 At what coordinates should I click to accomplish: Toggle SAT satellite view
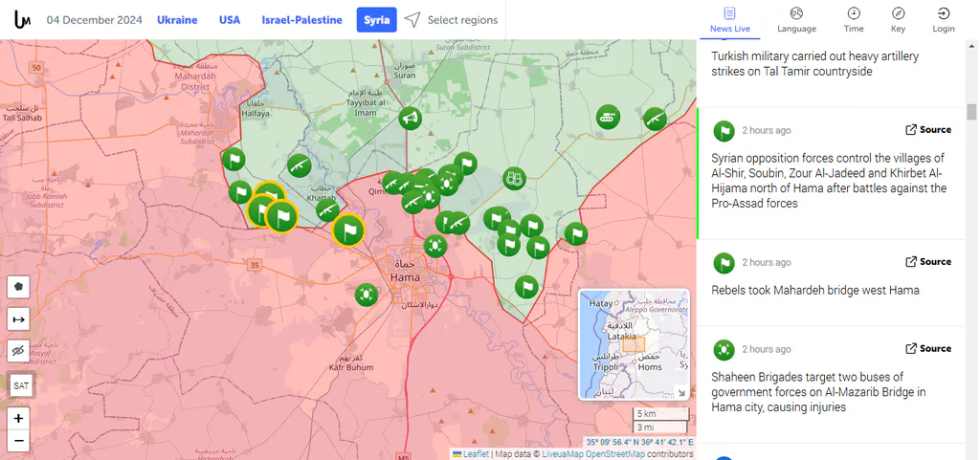21,385
